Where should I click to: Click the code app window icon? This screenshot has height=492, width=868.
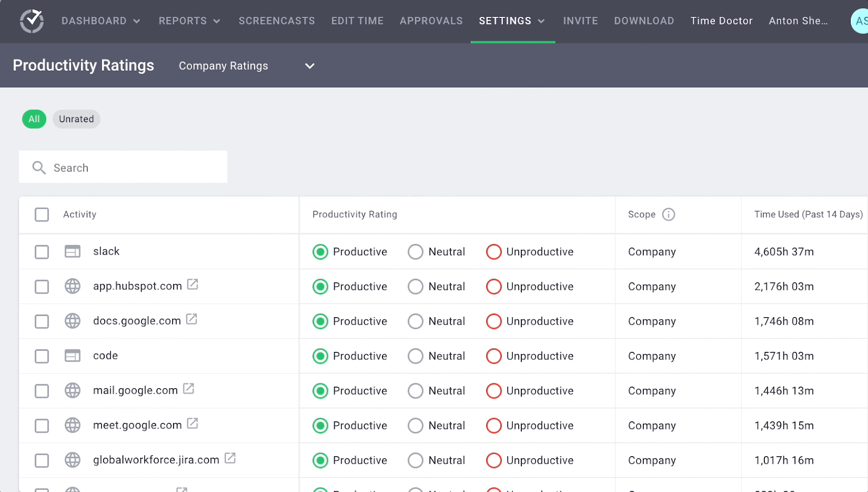coord(73,356)
